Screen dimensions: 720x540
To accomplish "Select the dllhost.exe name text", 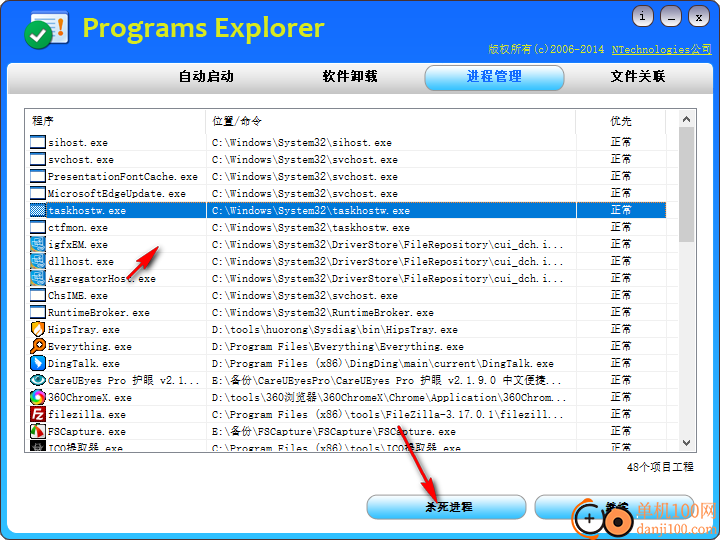I will pos(81,261).
